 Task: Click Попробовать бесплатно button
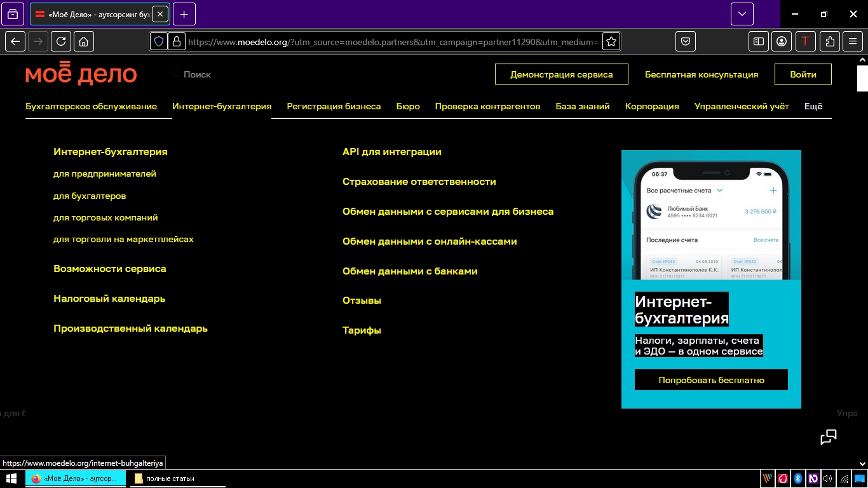coord(711,380)
